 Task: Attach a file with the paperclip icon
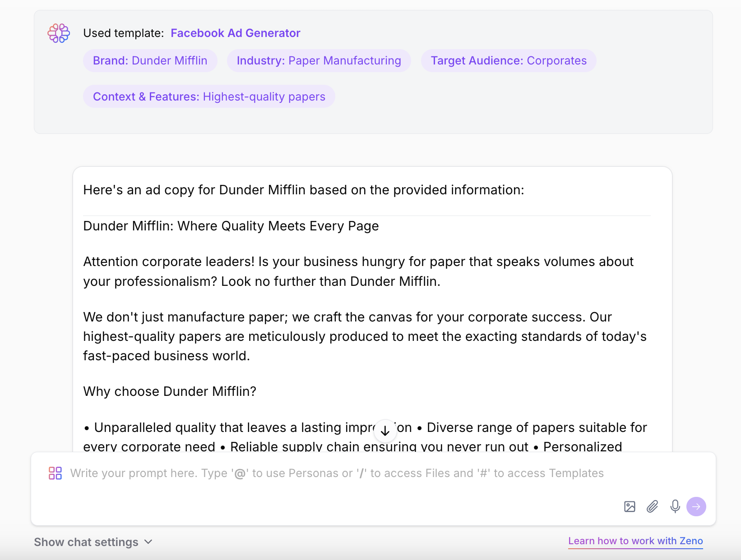tap(653, 507)
